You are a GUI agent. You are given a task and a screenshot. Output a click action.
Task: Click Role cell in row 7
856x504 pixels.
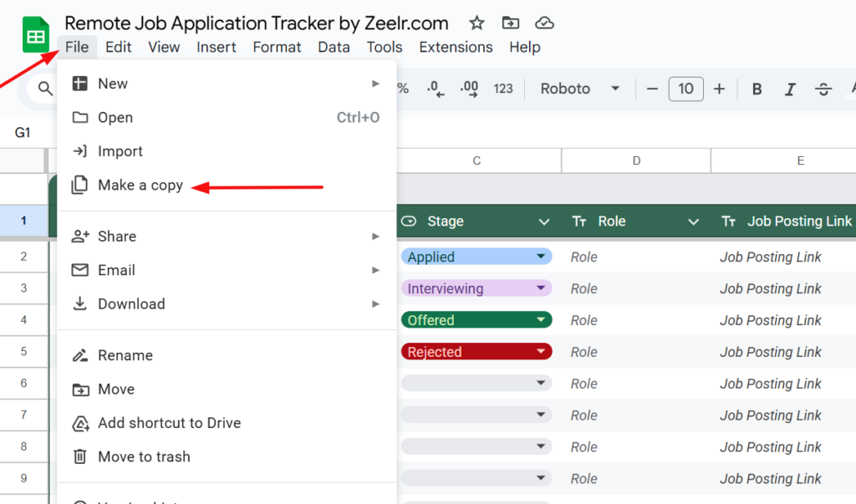point(636,415)
